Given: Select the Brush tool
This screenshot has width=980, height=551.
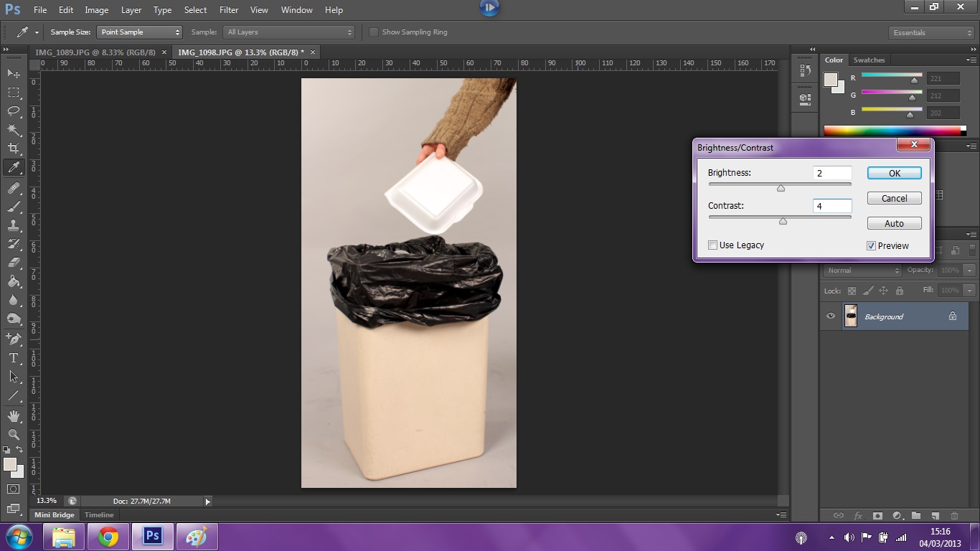Looking at the screenshot, I should tap(14, 207).
